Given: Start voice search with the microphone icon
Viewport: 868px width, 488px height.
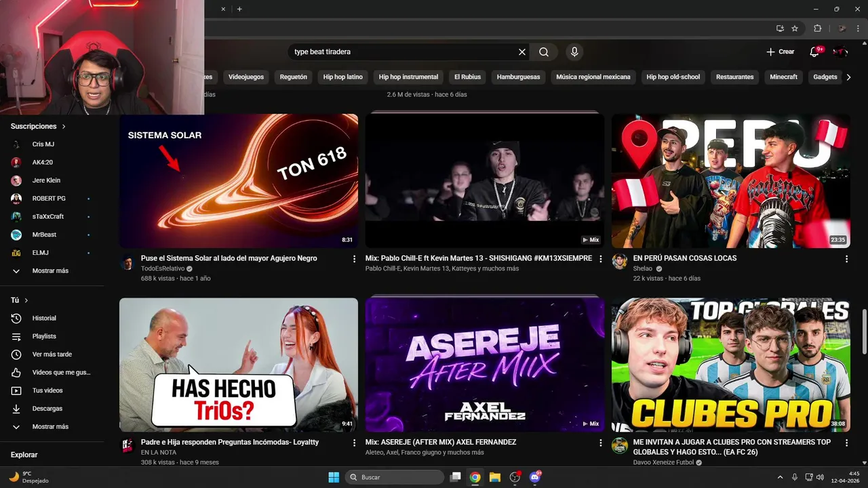Looking at the screenshot, I should pyautogui.click(x=574, y=52).
